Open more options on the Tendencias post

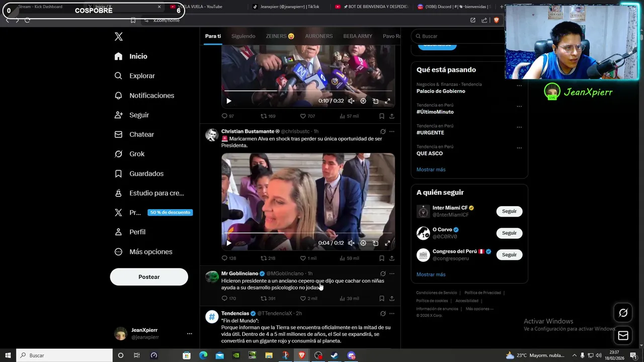coord(392,314)
